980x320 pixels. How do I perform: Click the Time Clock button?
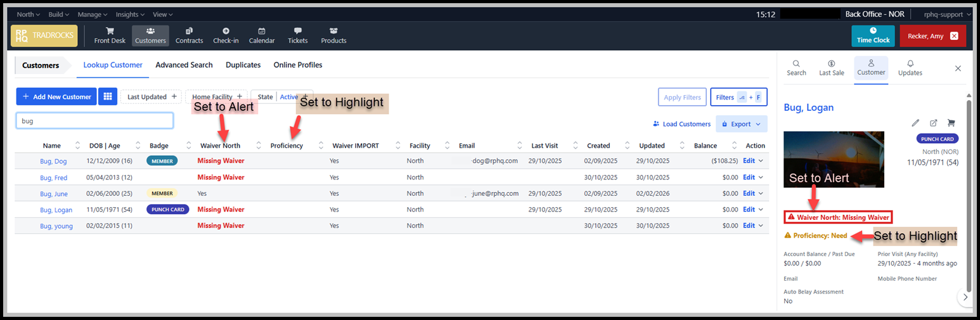click(873, 36)
